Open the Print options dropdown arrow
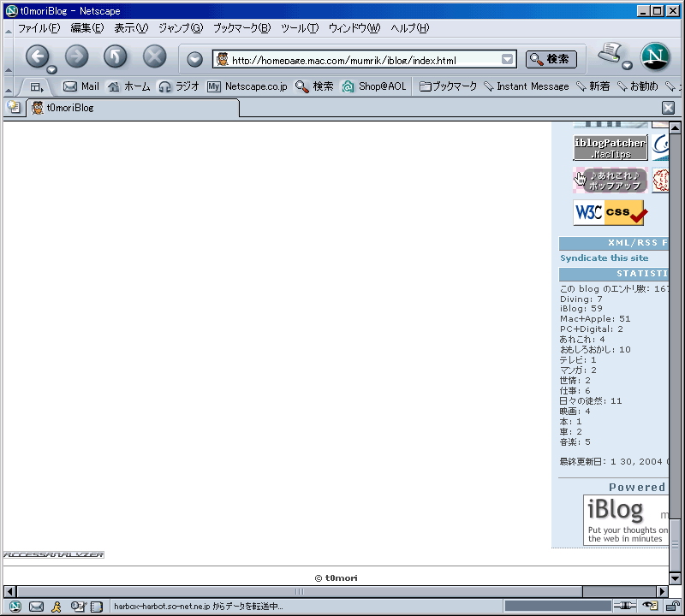Viewport: 685px width, 616px height. tap(628, 66)
